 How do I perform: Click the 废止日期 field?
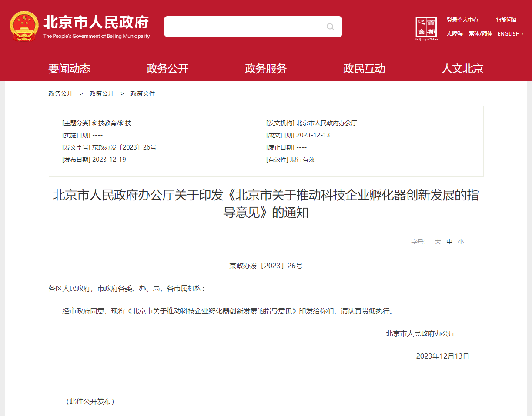[286, 147]
